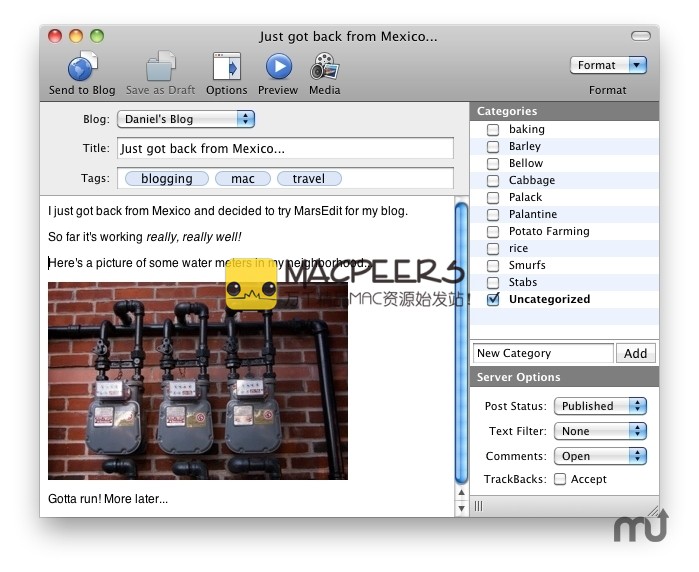
Task: Open the Format dropdown menu
Action: point(610,65)
